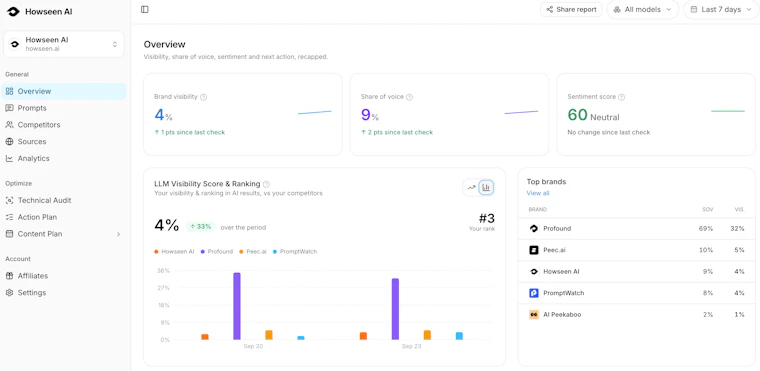
Task: Open the Sources sidebar item
Action: [x=63, y=142]
